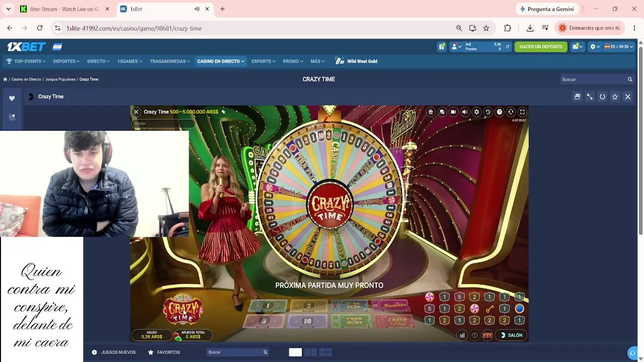Open the Casino en Directo menu
644x362 pixels.
pos(220,61)
